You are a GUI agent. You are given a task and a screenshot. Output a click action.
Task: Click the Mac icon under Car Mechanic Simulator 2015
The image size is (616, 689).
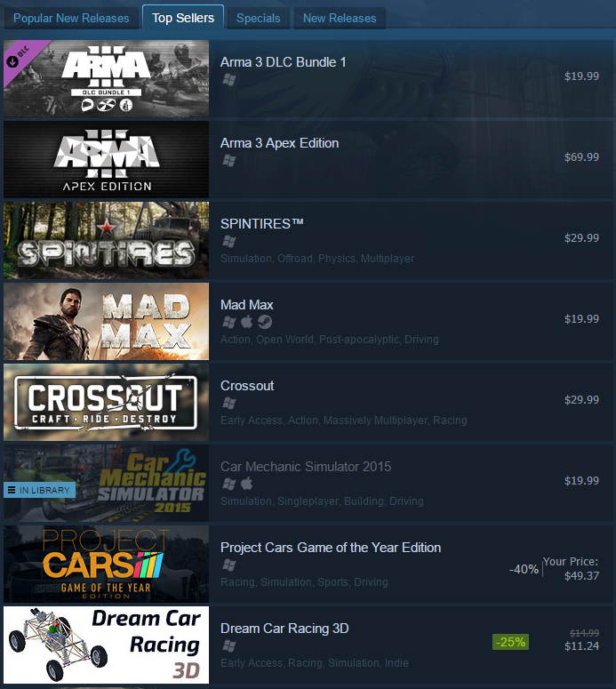(x=246, y=484)
